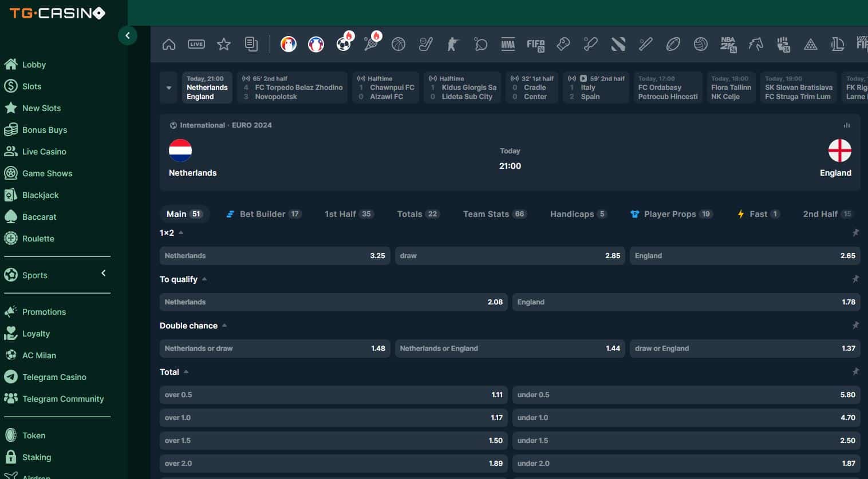
Task: Switch to the Fast tab
Action: [x=758, y=214]
